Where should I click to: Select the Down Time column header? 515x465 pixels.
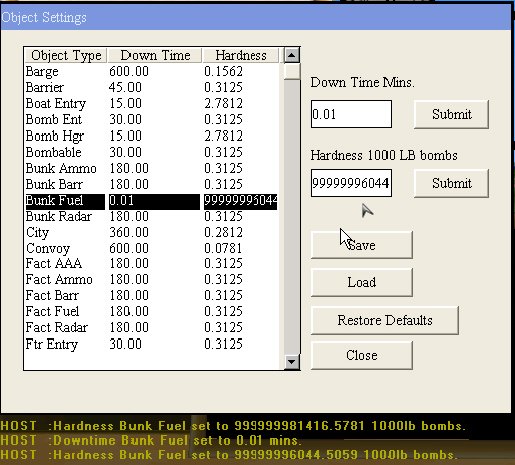155,55
